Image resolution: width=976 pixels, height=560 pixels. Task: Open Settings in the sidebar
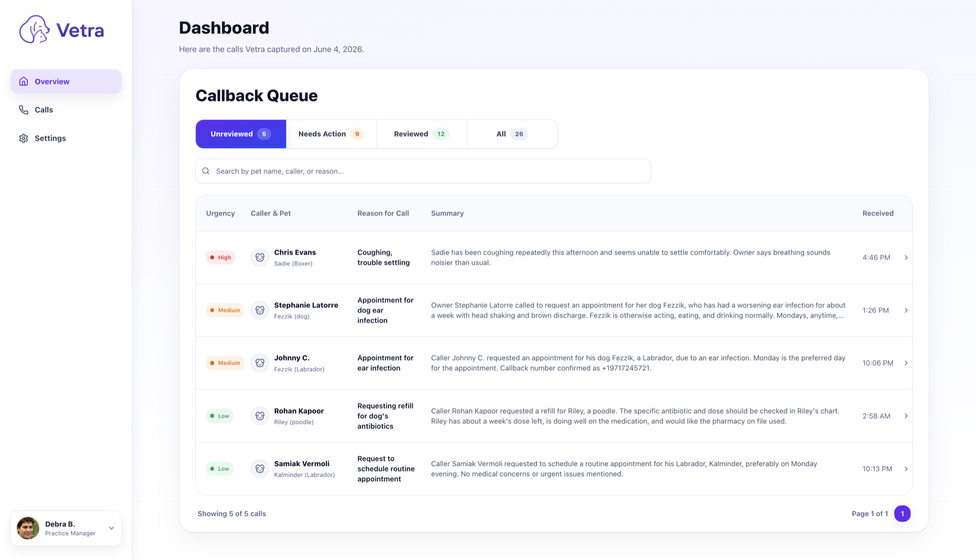[66, 138]
